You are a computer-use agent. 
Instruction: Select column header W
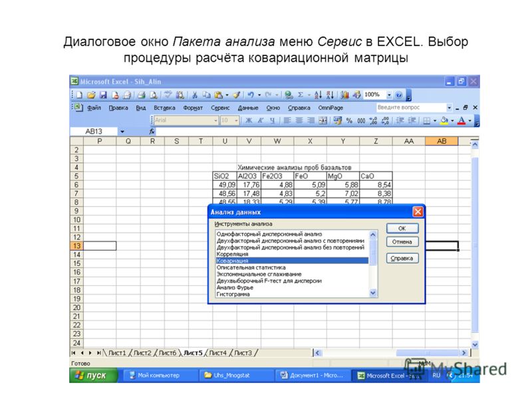pos(277,141)
